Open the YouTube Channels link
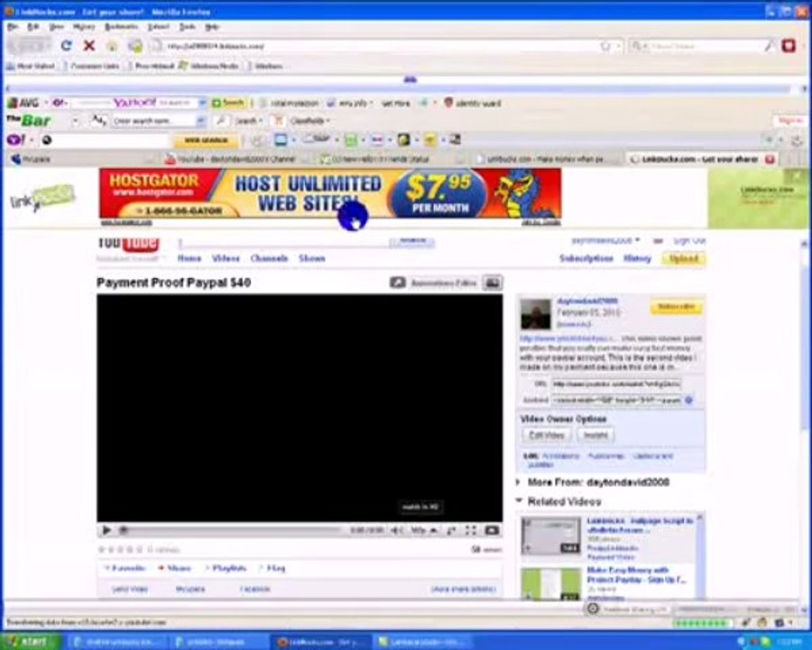Viewport: 812px width, 650px height. (x=269, y=258)
